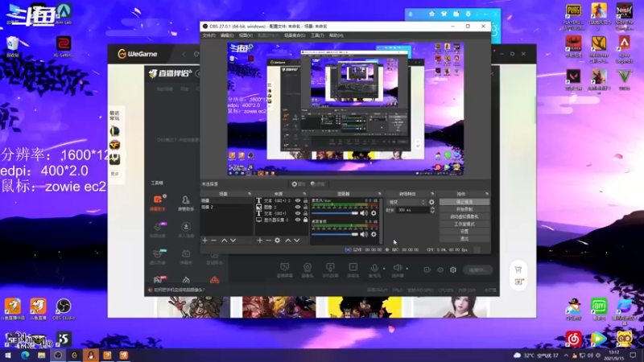The width and height of the screenshot is (644, 362).
Task: Pop out the 来源 dock panel
Action: click(304, 194)
